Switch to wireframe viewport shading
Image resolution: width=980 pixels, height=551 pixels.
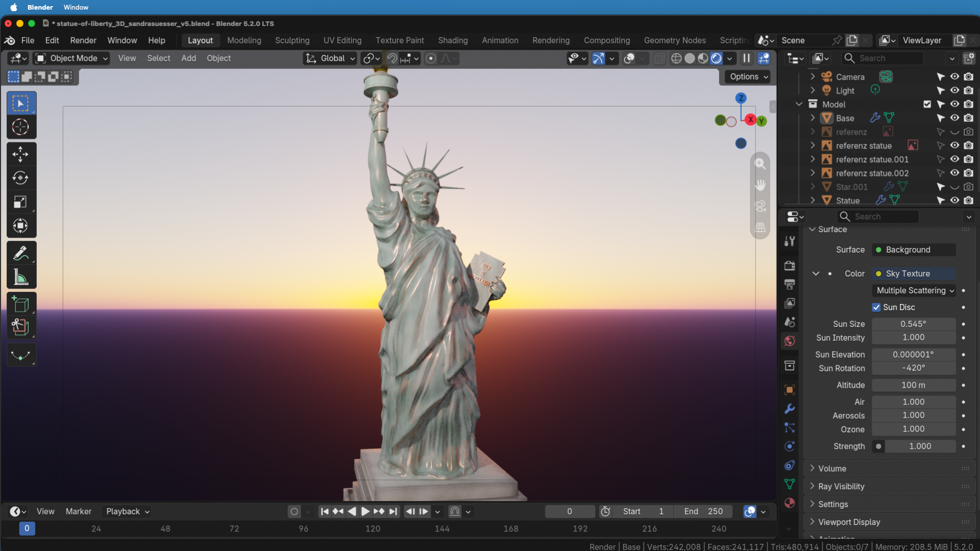coord(676,58)
